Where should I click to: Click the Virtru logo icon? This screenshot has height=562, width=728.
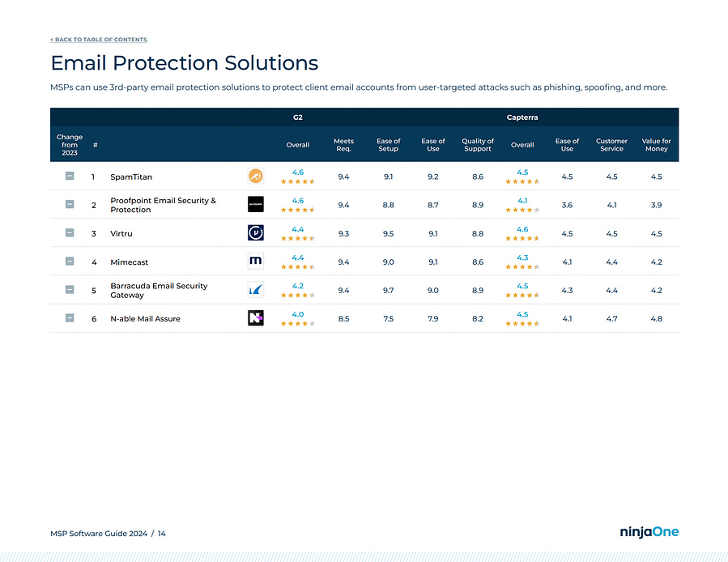[x=255, y=232]
